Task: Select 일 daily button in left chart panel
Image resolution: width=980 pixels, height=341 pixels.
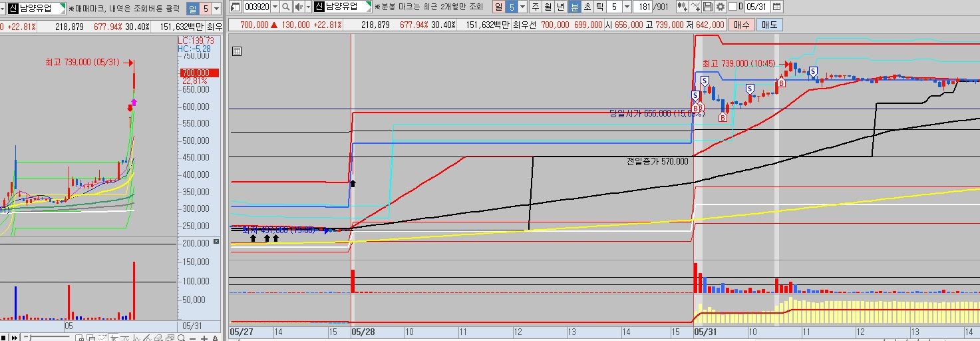Action: click(192, 9)
